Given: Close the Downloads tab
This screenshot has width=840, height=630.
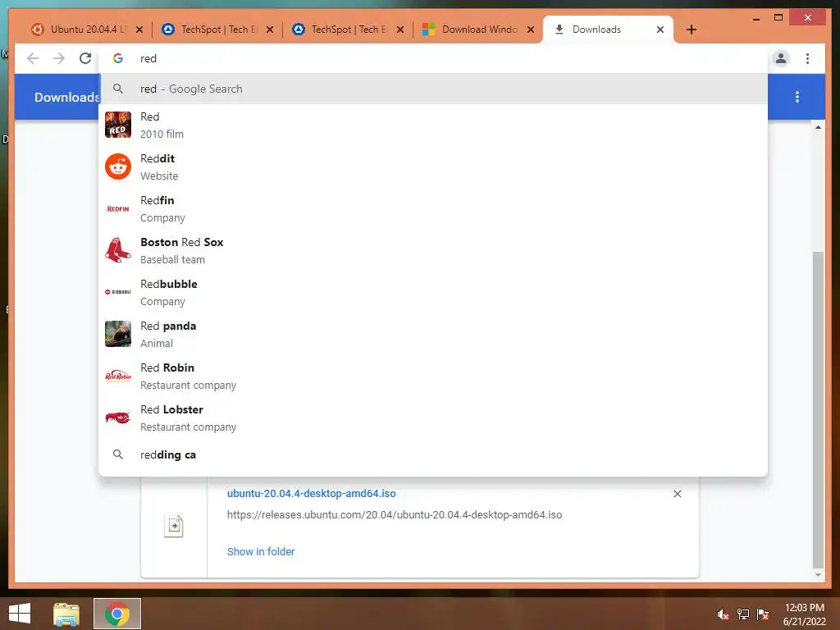Looking at the screenshot, I should coord(660,30).
